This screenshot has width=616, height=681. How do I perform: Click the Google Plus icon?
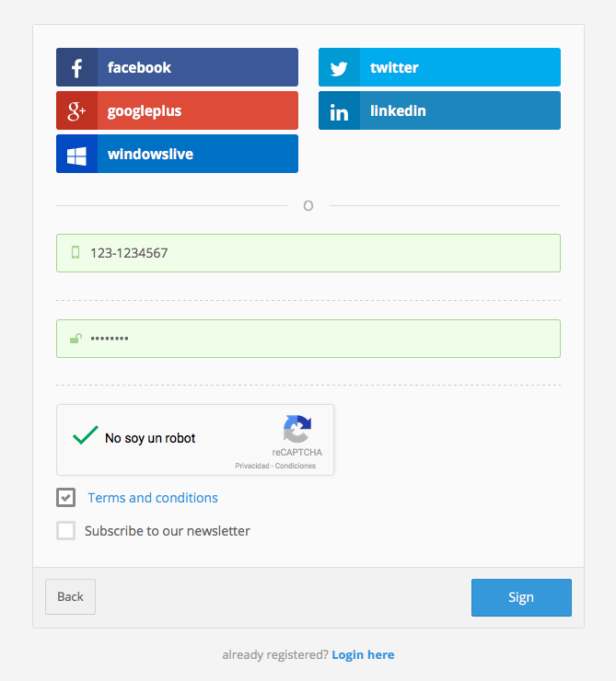coord(76,111)
